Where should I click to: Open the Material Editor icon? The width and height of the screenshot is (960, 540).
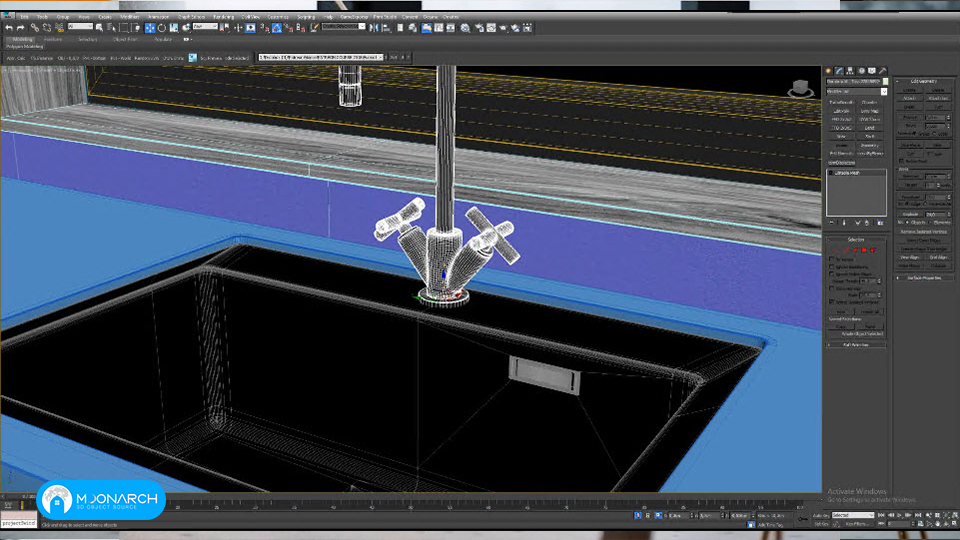(465, 28)
